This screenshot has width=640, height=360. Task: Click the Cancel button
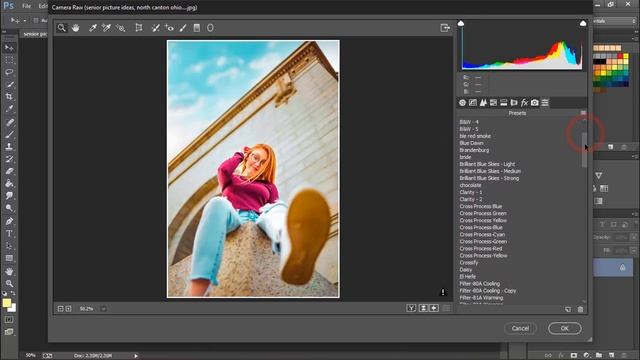pyautogui.click(x=520, y=328)
